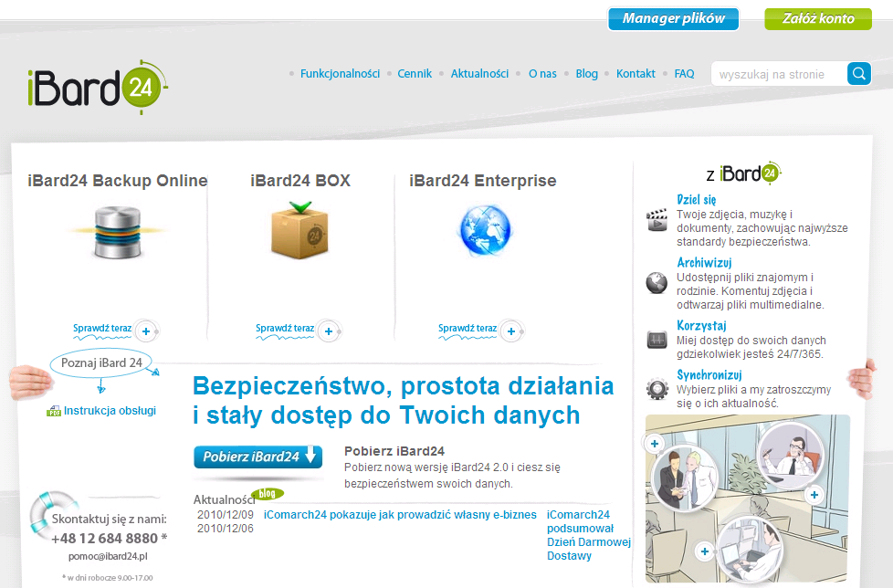Click the plus marker near the man on phone
The image size is (893, 588).
tap(814, 495)
